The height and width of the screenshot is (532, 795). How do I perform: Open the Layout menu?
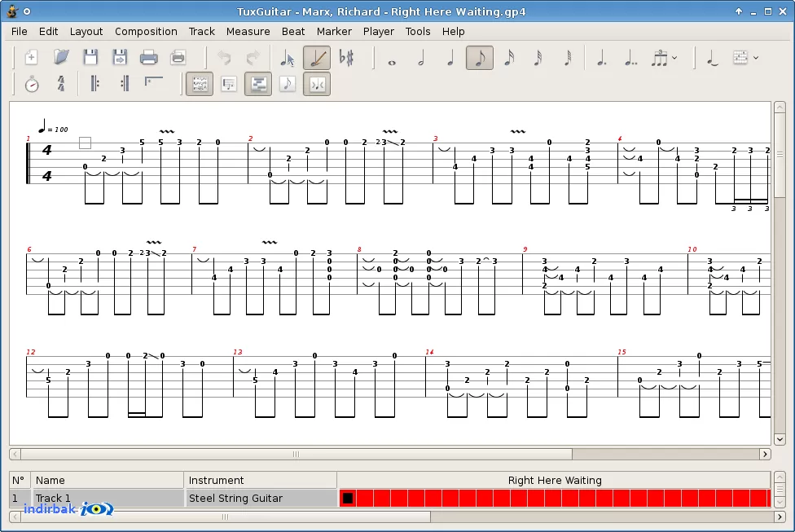click(86, 32)
